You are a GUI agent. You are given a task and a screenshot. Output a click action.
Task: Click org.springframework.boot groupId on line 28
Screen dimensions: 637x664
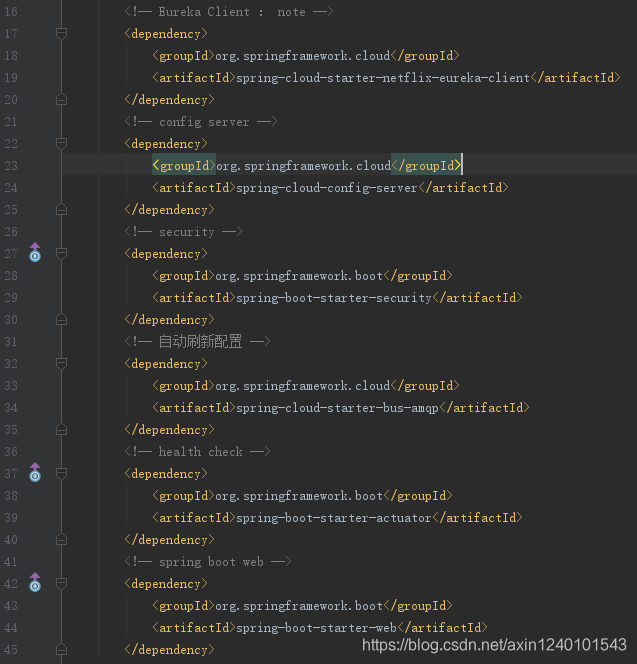coord(299,276)
